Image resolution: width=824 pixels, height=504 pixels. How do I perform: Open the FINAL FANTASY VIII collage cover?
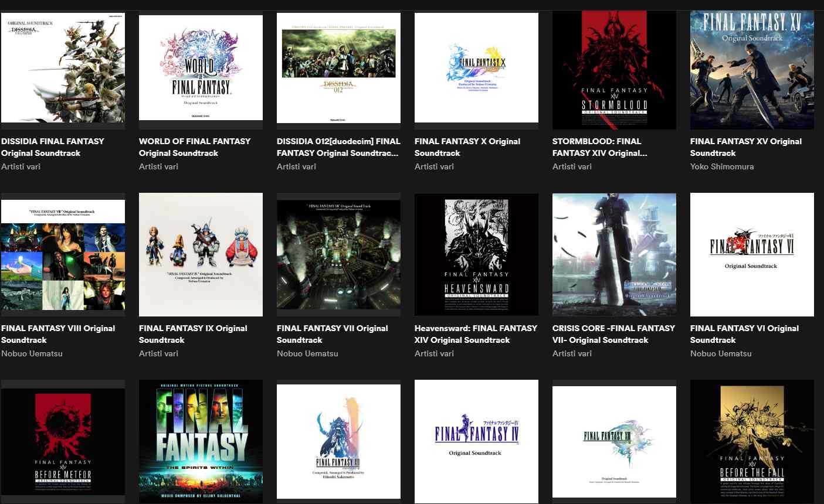63,255
